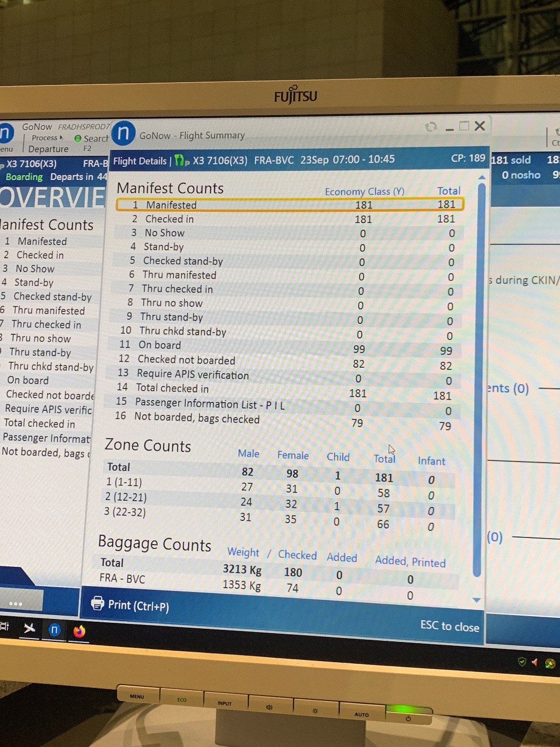The height and width of the screenshot is (747, 560).
Task: Open the Departure menu item
Action: click(x=48, y=149)
